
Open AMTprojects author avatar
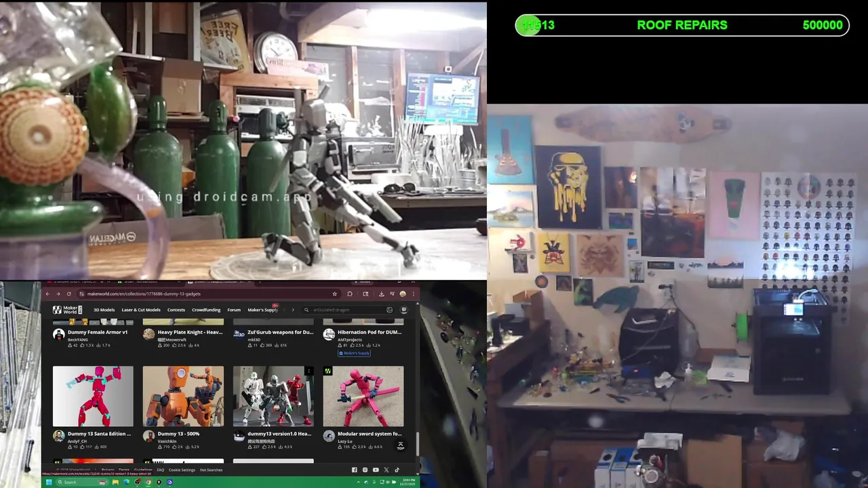329,334
